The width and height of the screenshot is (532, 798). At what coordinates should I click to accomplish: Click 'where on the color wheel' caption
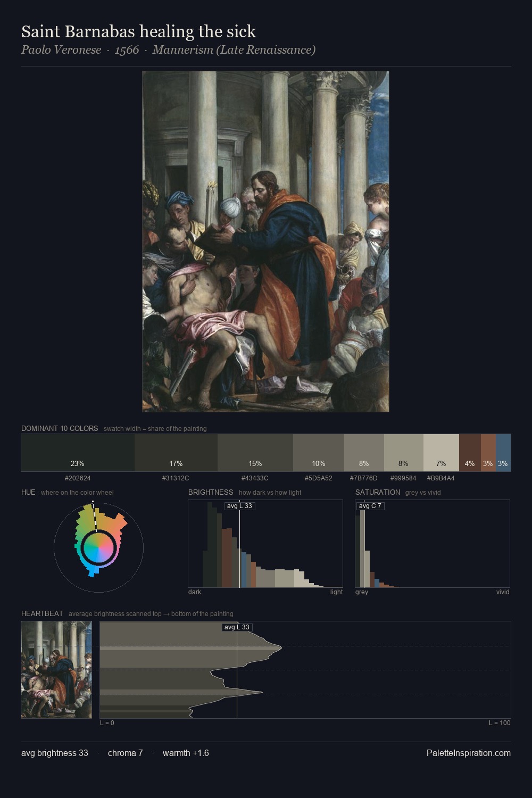77,493
